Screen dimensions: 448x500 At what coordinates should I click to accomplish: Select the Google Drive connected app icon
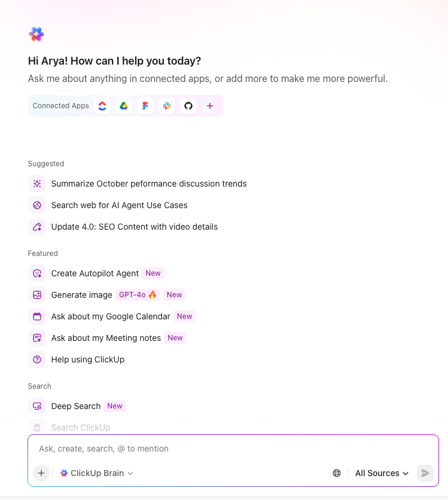coord(123,105)
